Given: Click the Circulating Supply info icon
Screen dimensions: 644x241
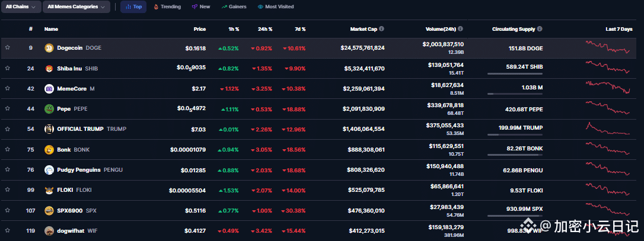Looking at the screenshot, I should (540, 28).
